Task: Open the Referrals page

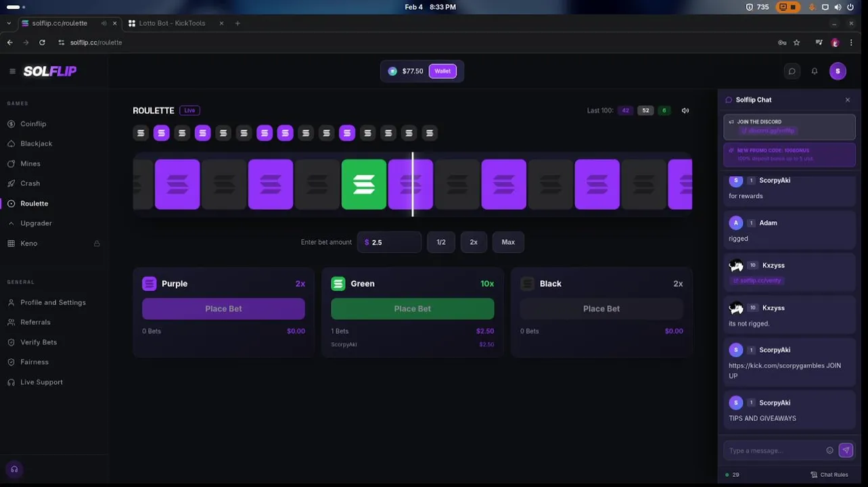Action: click(35, 323)
